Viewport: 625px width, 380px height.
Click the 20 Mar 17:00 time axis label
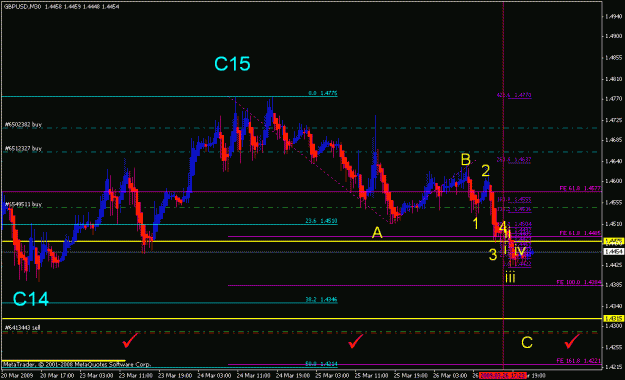coord(57,376)
